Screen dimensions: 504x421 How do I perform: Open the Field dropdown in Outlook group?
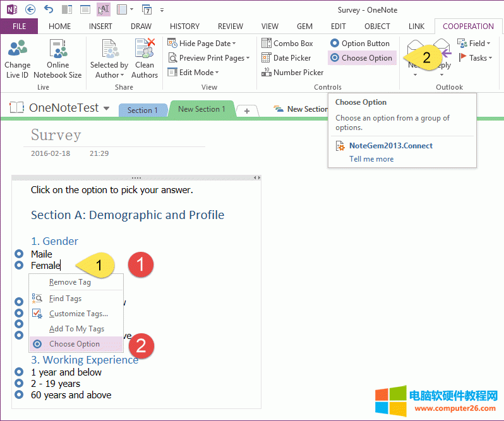(474, 44)
